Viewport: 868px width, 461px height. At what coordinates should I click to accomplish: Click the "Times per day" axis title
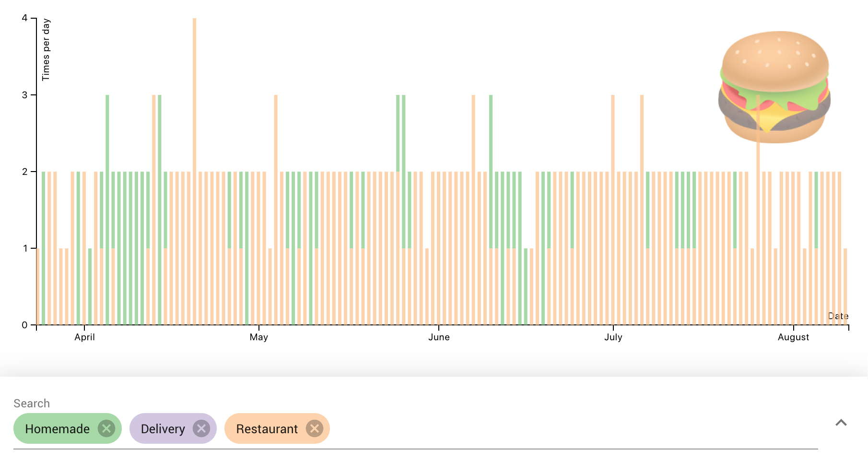(x=46, y=50)
